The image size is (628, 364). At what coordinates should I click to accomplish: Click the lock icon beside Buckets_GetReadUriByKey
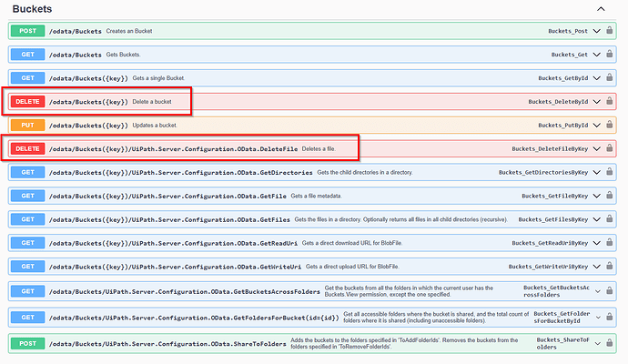coord(609,242)
